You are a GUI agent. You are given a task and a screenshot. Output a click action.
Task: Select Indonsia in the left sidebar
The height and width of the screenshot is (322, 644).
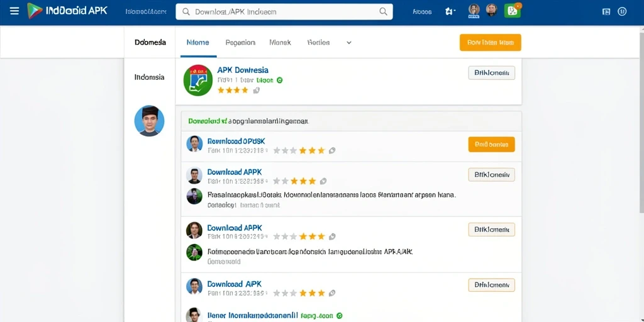pos(150,77)
